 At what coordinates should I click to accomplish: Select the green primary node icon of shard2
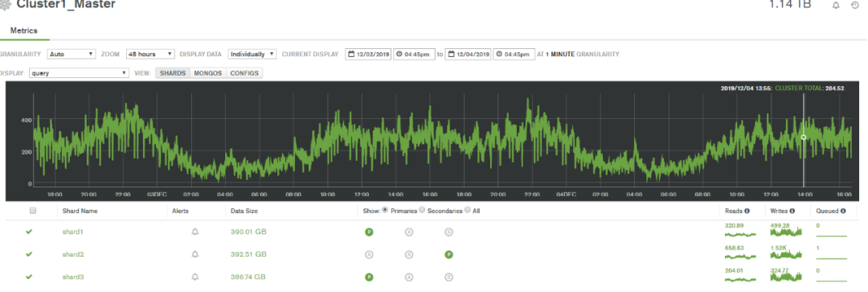(449, 254)
